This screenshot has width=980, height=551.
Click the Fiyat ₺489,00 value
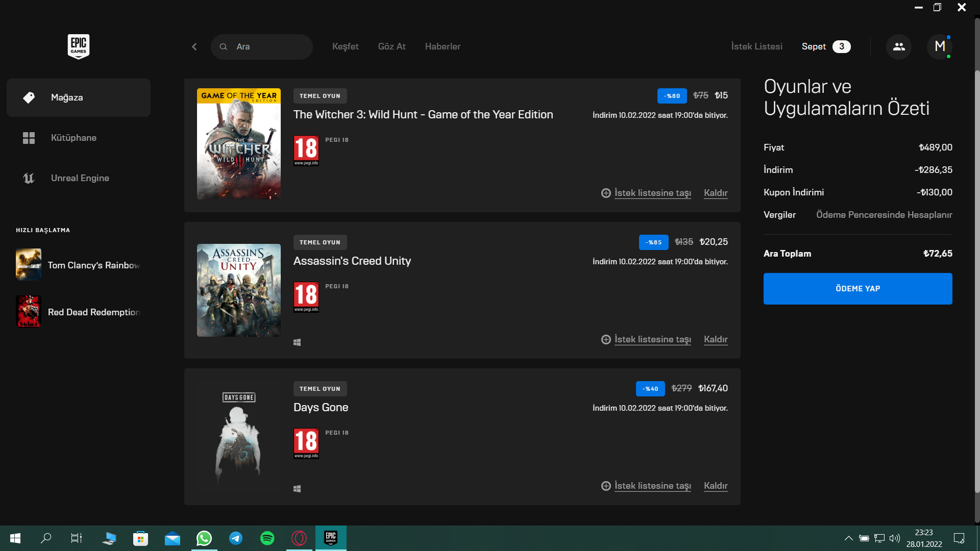936,147
